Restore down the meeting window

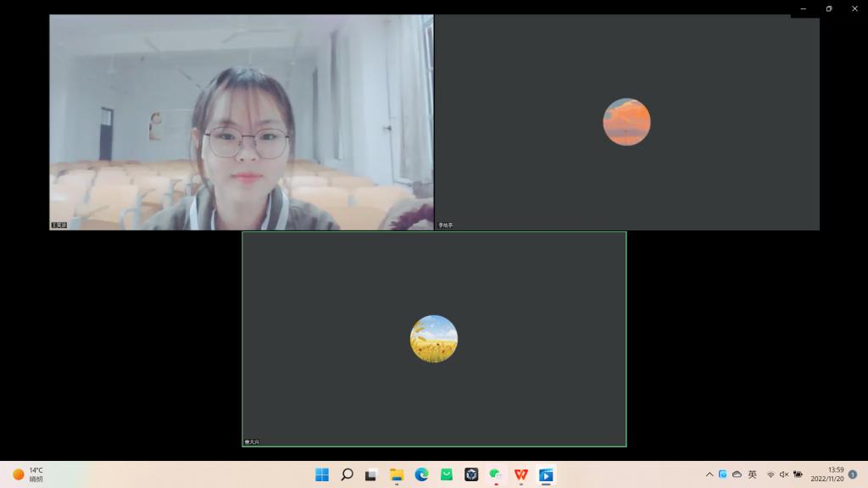pos(829,8)
